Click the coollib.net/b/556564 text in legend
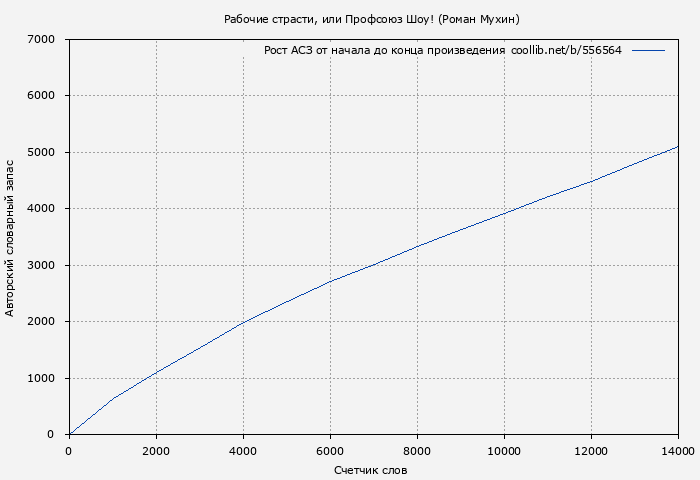 pos(565,50)
